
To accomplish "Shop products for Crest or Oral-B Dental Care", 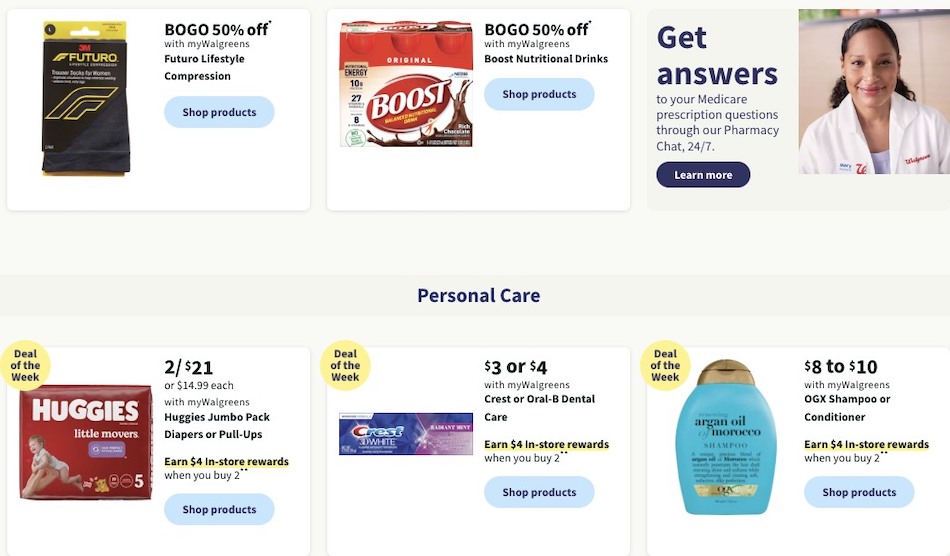I will point(539,492).
